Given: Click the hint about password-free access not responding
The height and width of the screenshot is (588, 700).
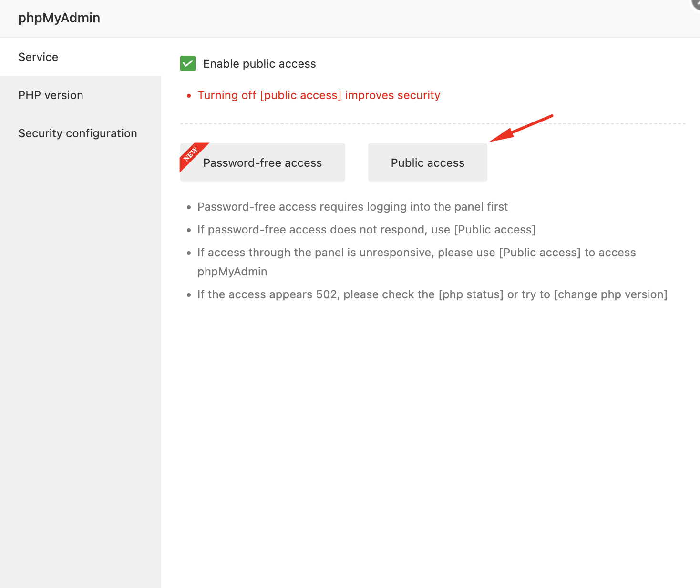Looking at the screenshot, I should (366, 230).
